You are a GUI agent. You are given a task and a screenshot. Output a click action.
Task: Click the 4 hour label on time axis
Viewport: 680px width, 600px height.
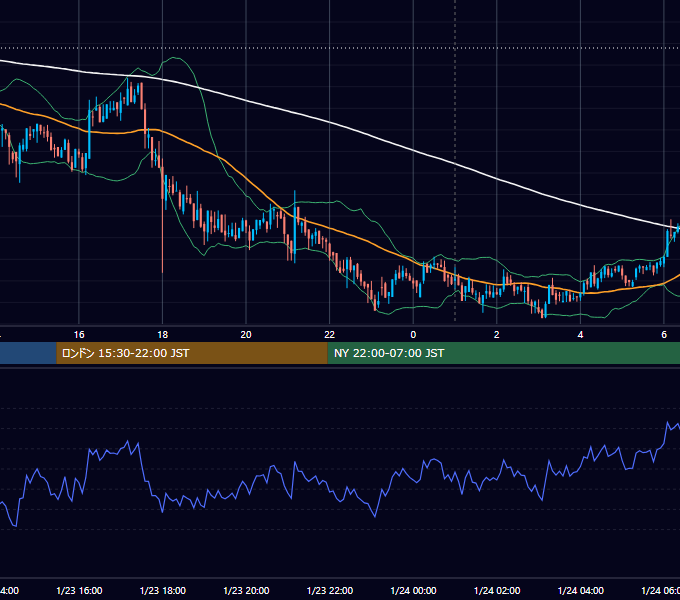click(x=580, y=335)
